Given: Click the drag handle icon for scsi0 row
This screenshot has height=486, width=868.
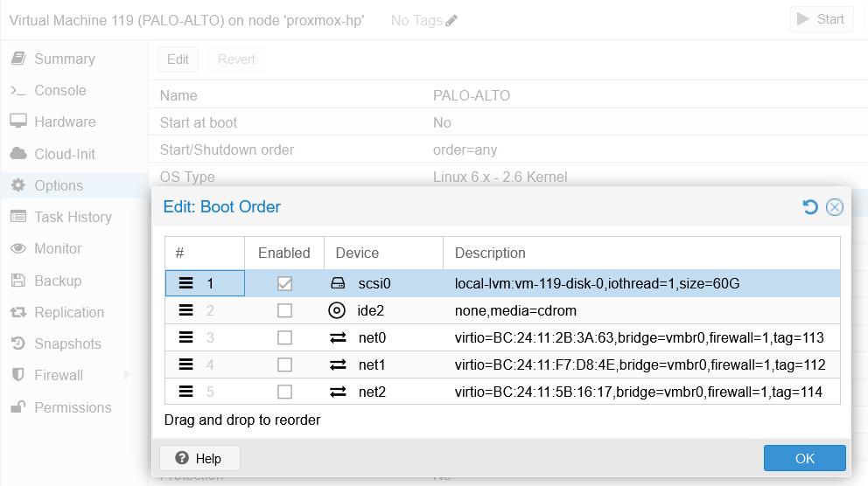Looking at the screenshot, I should tap(185, 283).
